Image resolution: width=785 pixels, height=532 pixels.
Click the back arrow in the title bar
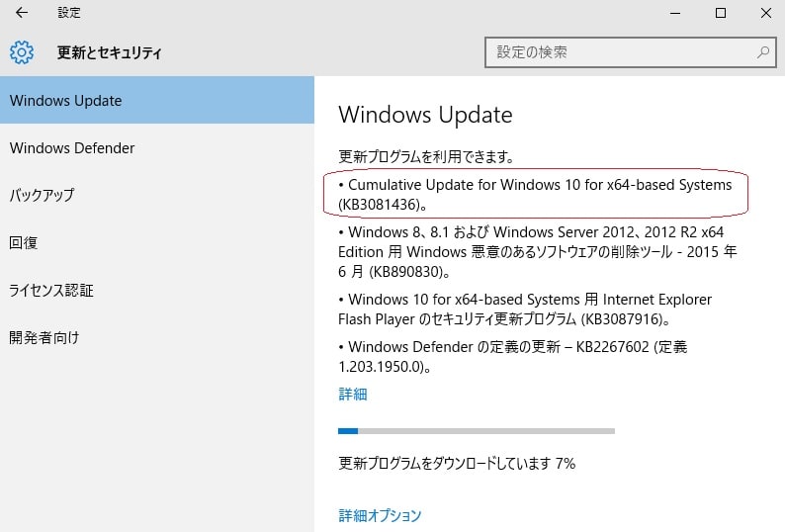click(22, 13)
